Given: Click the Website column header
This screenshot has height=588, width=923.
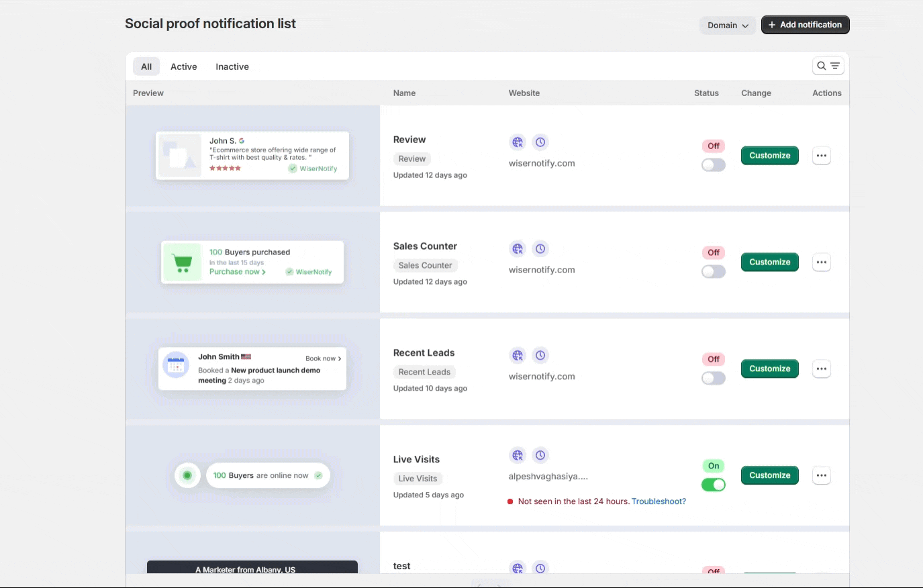Looking at the screenshot, I should [524, 93].
